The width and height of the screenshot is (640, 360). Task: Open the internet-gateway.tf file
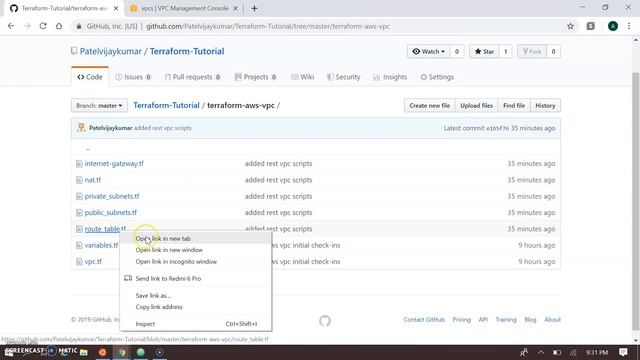click(x=114, y=163)
